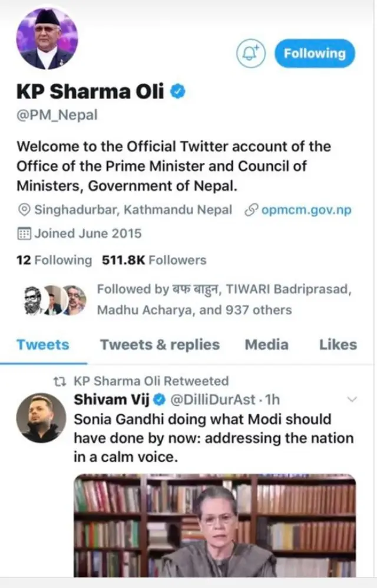The height and width of the screenshot is (588, 377).
Task: Open the Tweets & replies tab
Action: (159, 344)
